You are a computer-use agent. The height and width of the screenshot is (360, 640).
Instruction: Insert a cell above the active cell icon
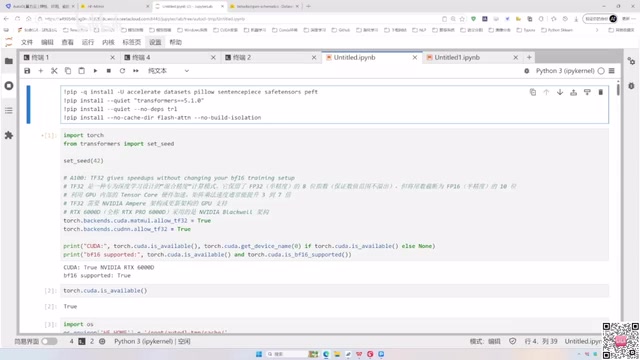pyautogui.click(x=573, y=93)
